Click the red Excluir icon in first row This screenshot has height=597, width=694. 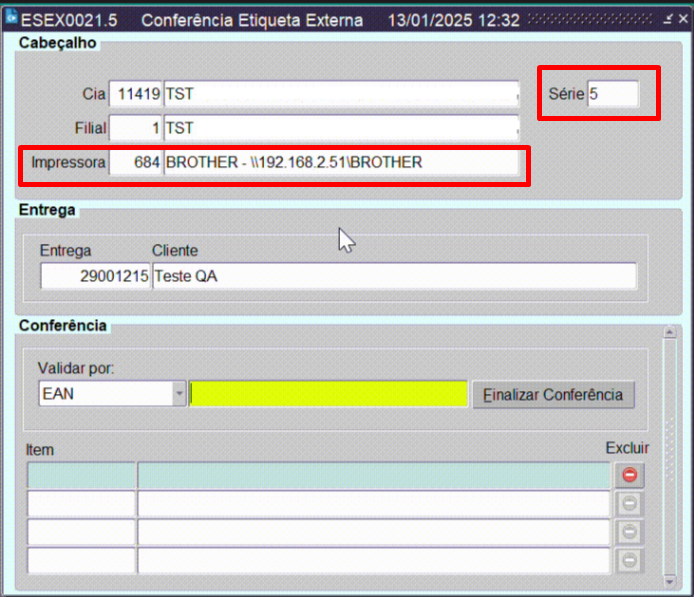click(629, 475)
